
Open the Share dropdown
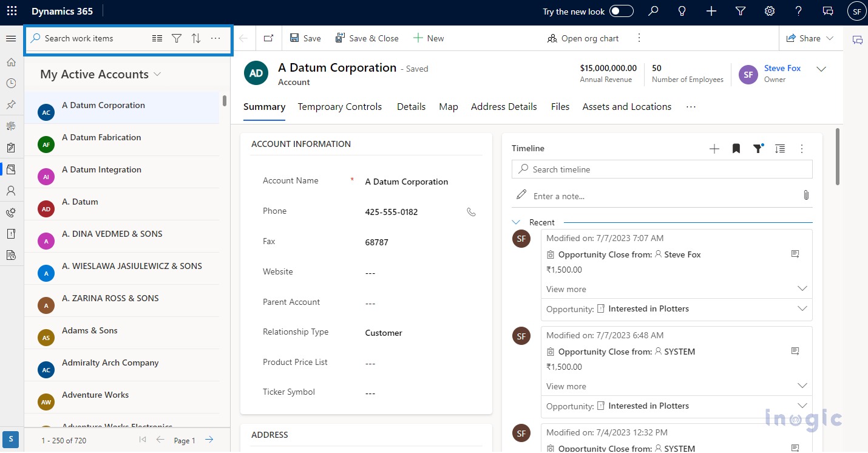pyautogui.click(x=810, y=38)
